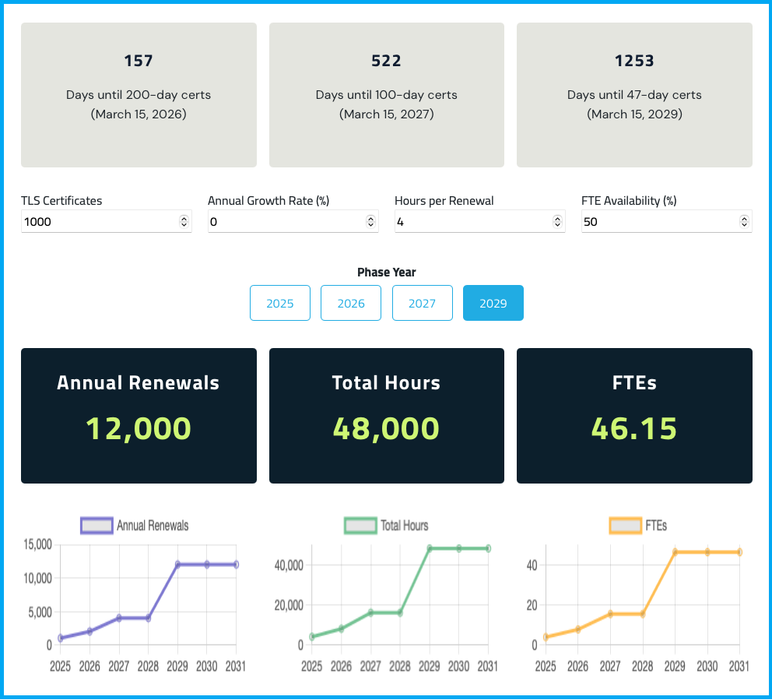Screen dimensions: 772x700
Task: Click the FTE Availability input field
Action: point(658,222)
